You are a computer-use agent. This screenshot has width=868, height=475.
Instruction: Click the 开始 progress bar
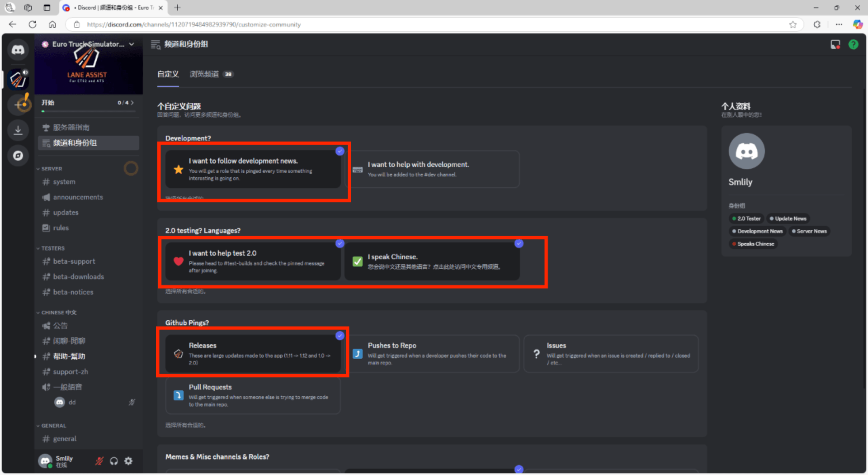tap(88, 111)
